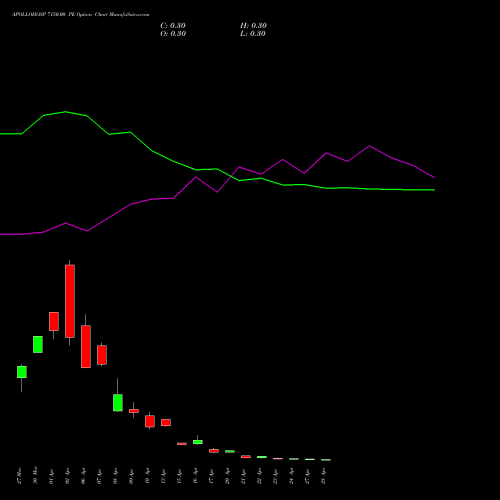Click the 23 Apr date label
Image resolution: width=500 pixels, height=500 pixels.
[275, 476]
